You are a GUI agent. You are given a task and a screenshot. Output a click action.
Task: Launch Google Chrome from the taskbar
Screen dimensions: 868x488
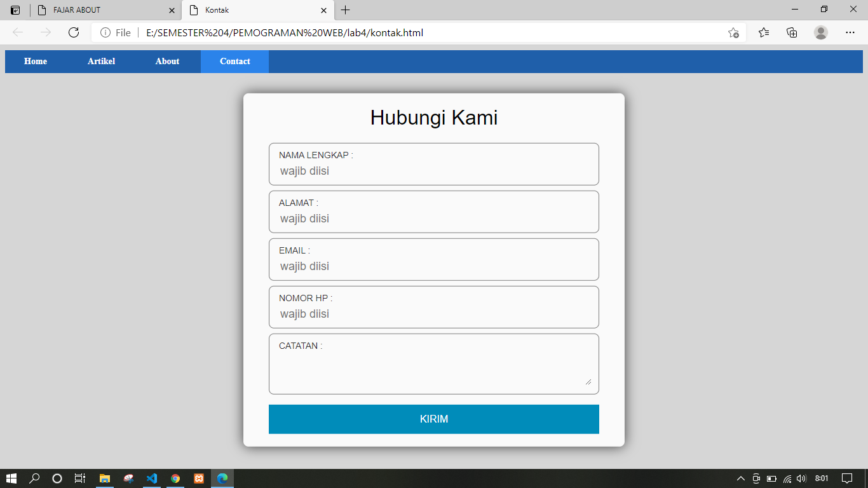pos(175,478)
